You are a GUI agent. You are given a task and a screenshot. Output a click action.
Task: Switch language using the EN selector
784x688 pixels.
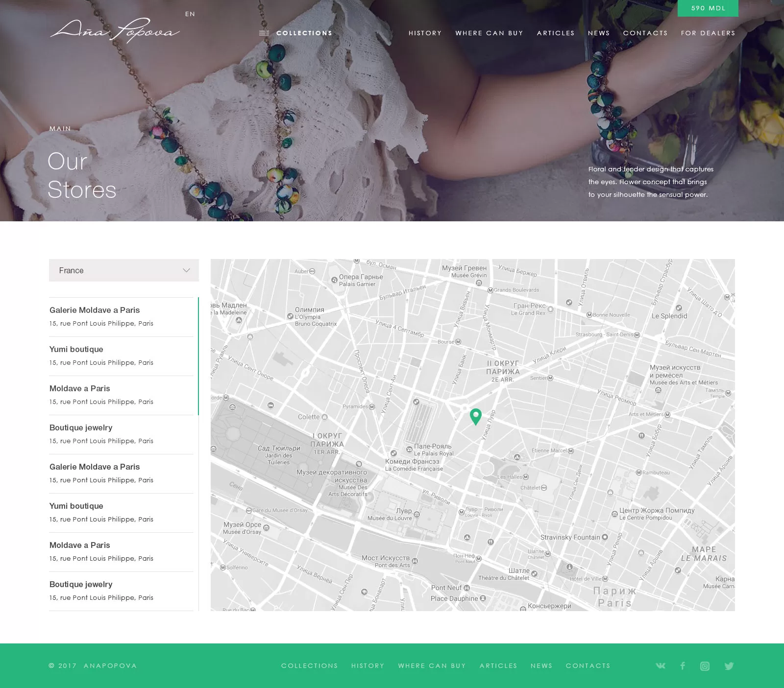(190, 14)
